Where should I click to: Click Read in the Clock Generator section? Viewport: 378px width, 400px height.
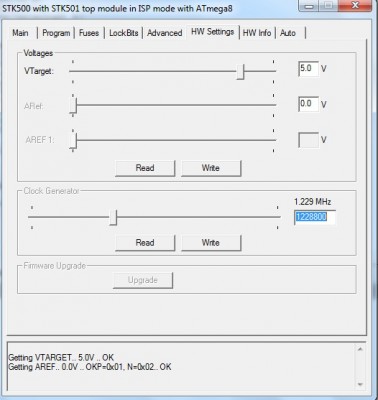[x=145, y=243]
